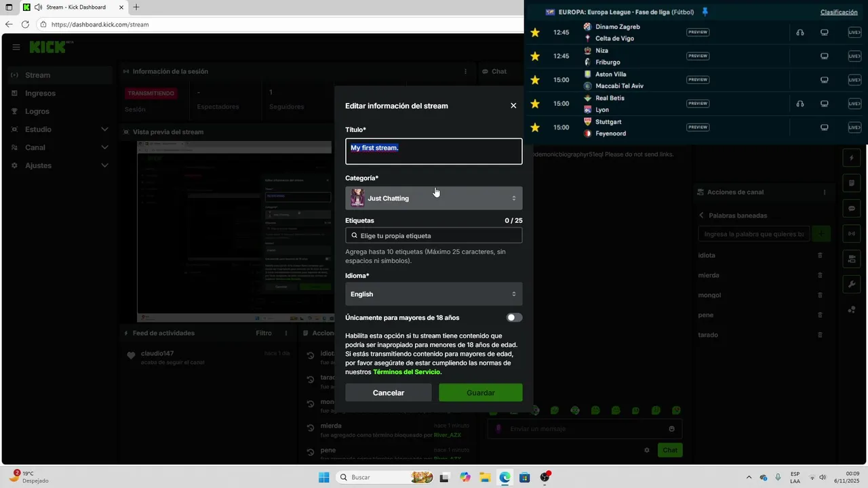
Task: Delete banned word idiota
Action: [x=820, y=256]
